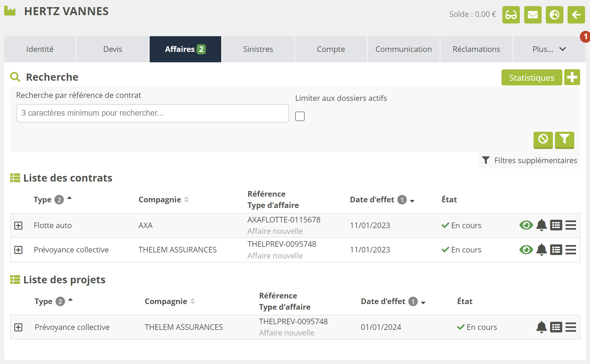This screenshot has width=590, height=364.
Task: Expand the Prévoyance collective project row
Action: (x=18, y=327)
